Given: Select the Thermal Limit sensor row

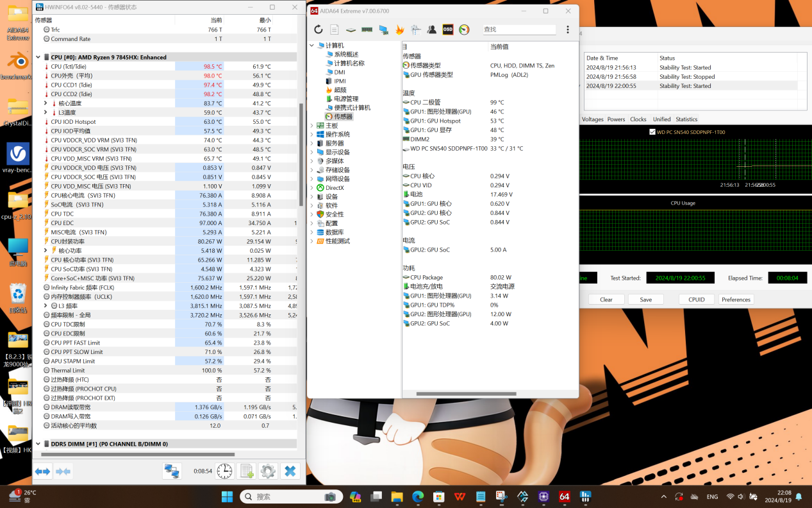Looking at the screenshot, I should coord(165,370).
